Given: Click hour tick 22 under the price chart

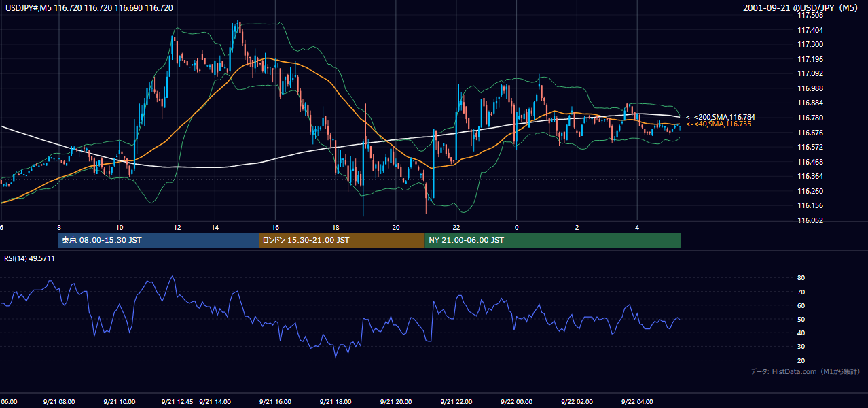Looking at the screenshot, I should coord(456,228).
